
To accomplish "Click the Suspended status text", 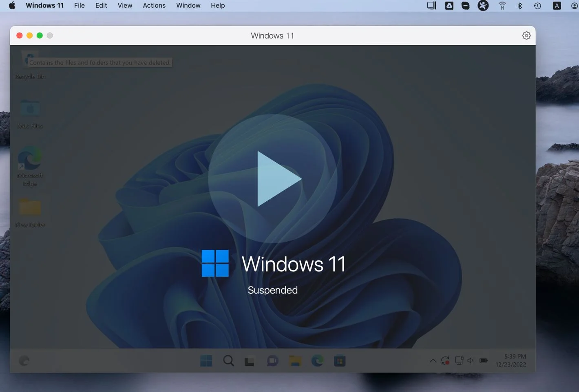I will (273, 290).
